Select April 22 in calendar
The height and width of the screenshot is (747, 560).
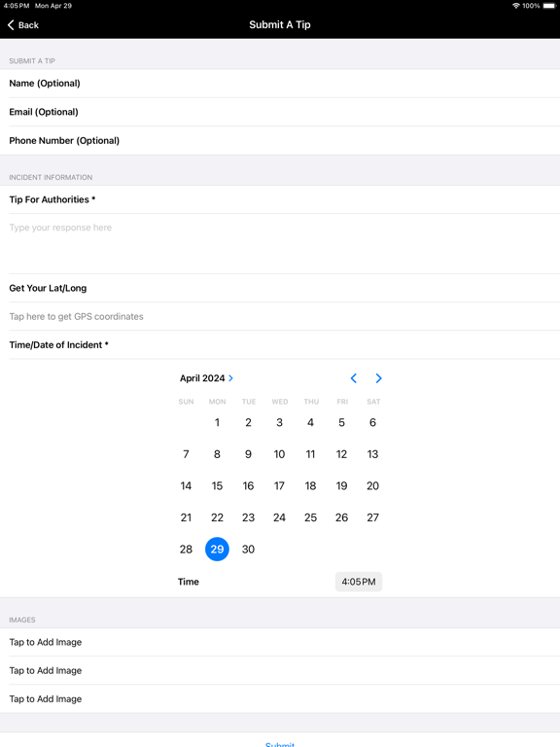coord(217,517)
